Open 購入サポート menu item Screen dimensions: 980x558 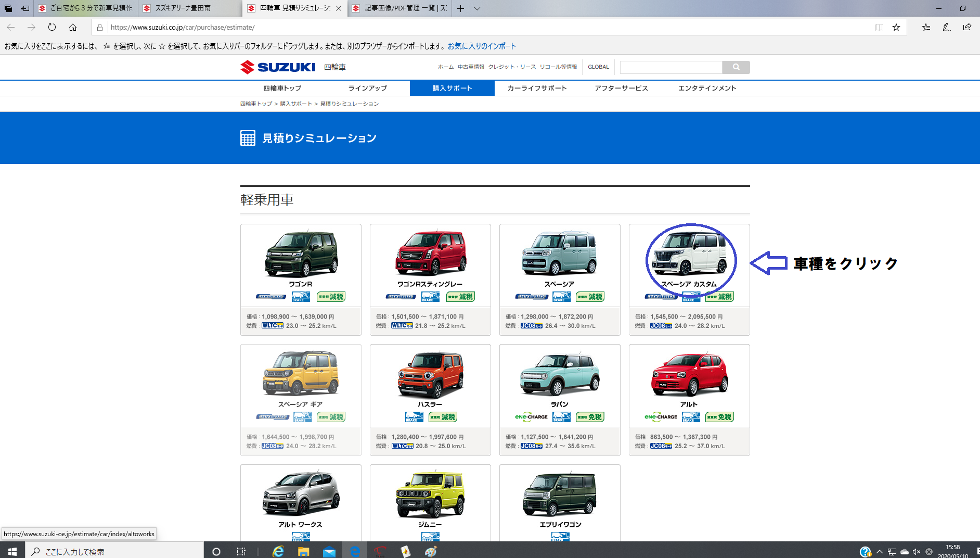coord(453,88)
